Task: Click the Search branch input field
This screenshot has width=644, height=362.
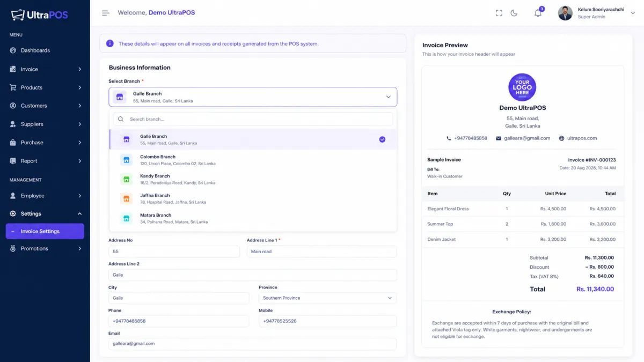Action: (x=253, y=119)
